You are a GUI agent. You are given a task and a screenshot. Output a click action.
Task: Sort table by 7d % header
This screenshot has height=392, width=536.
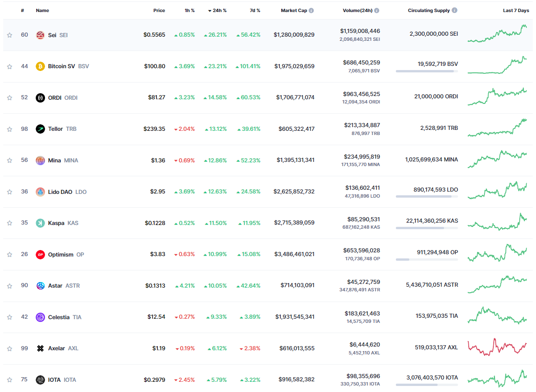[x=255, y=11]
